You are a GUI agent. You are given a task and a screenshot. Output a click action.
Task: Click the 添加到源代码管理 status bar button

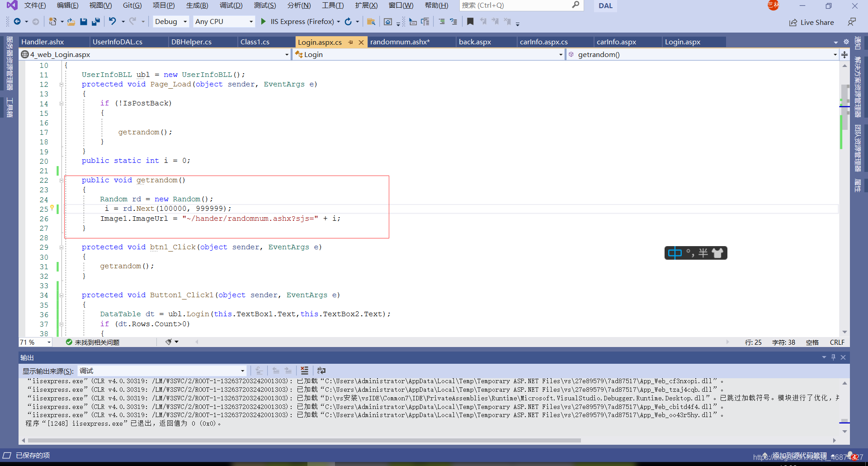click(799, 456)
